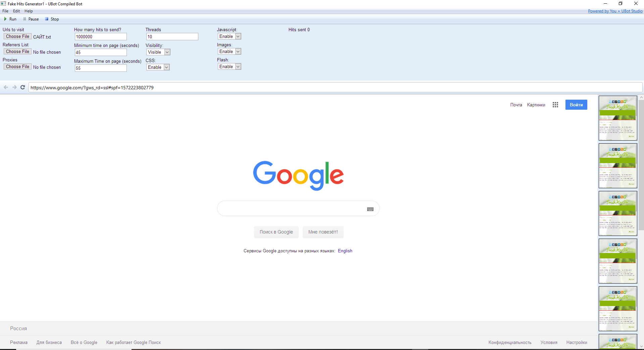This screenshot has height=350, width=644.
Task: Switch Google language to English
Action: [345, 251]
